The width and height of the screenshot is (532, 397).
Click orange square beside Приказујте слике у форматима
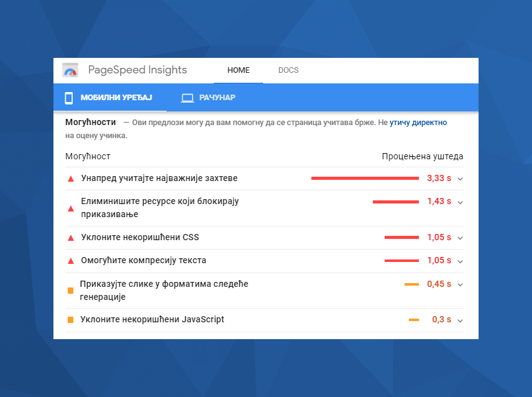point(70,291)
